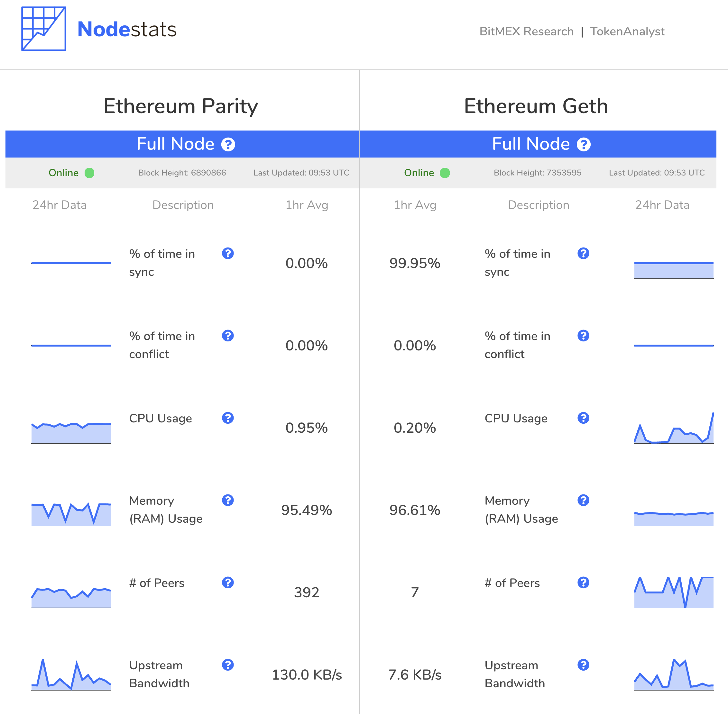Open Geth '% of time in sync' help icon

tap(583, 254)
